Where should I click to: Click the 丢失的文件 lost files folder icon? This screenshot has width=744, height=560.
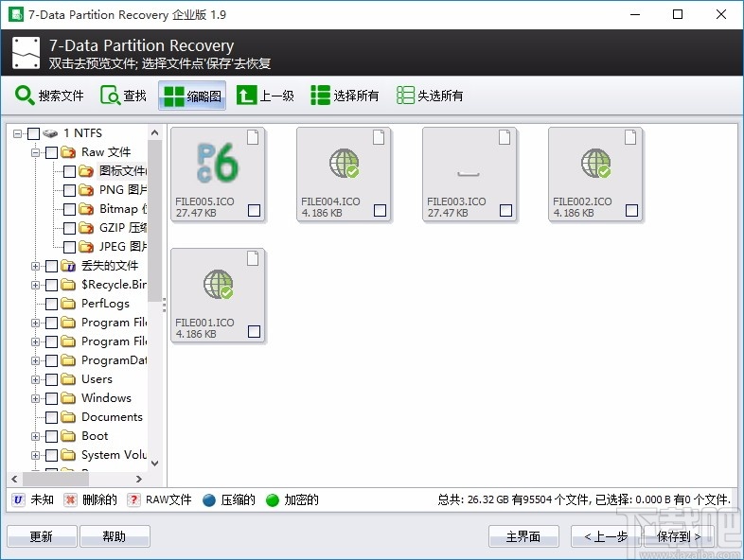click(69, 266)
